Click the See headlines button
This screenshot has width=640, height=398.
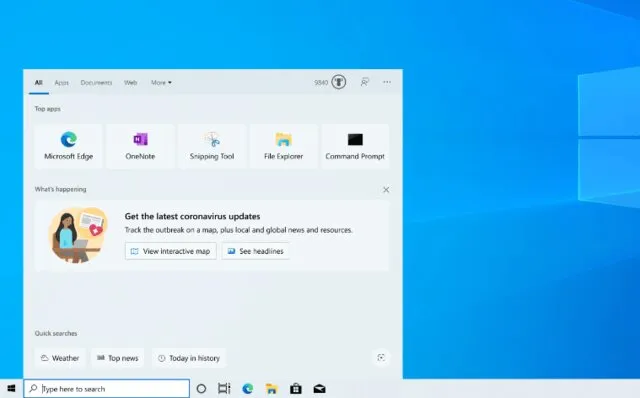256,251
